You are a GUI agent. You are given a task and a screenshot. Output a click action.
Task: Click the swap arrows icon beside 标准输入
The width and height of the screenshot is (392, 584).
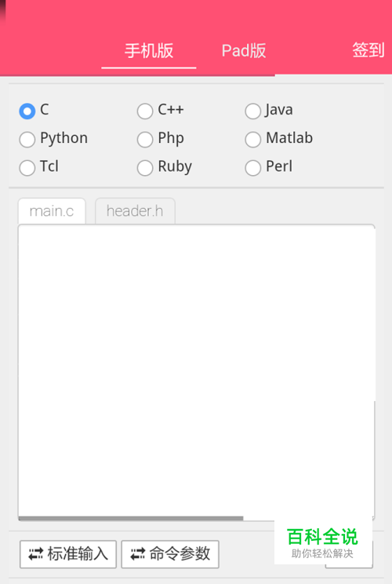pyautogui.click(x=36, y=554)
